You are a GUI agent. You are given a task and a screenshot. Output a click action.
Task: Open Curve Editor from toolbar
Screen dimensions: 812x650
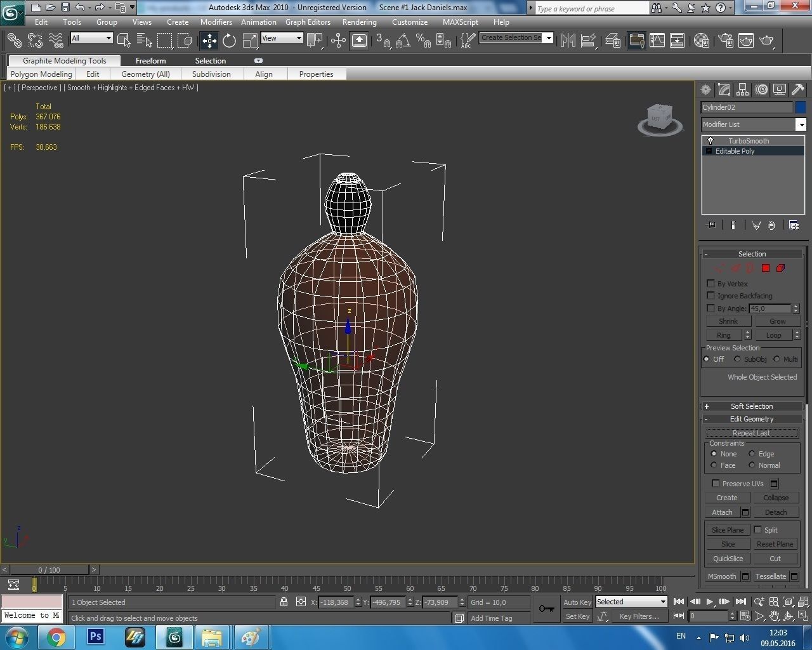pyautogui.click(x=657, y=41)
